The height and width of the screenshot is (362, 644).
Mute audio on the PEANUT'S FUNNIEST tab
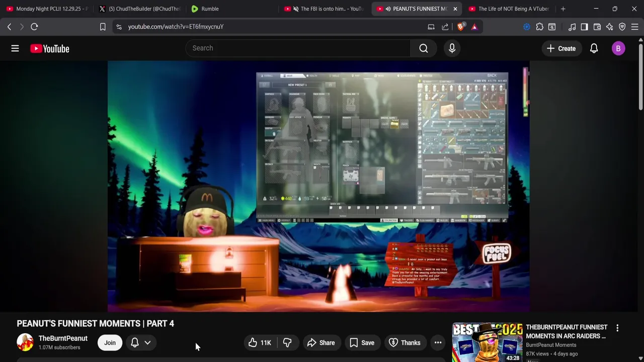click(x=388, y=9)
